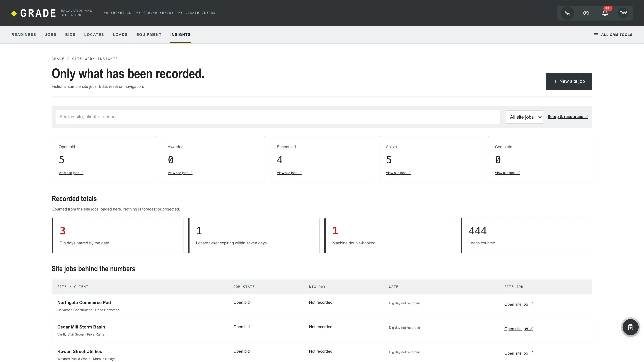644x362 pixels.
Task: Click the GATE column header
Action: [x=393, y=287]
